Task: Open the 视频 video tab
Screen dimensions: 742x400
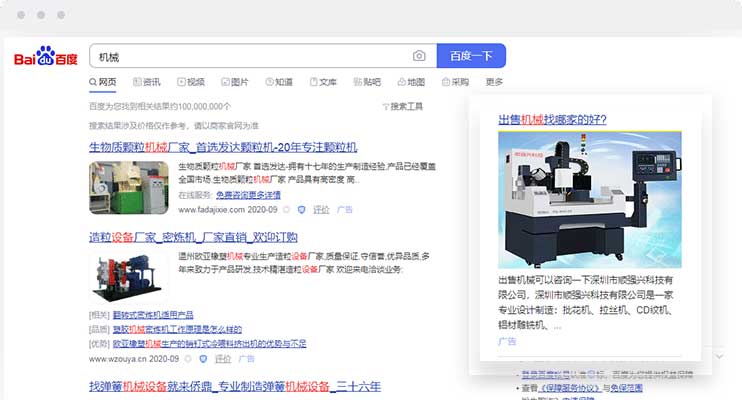Action: pyautogui.click(x=191, y=82)
